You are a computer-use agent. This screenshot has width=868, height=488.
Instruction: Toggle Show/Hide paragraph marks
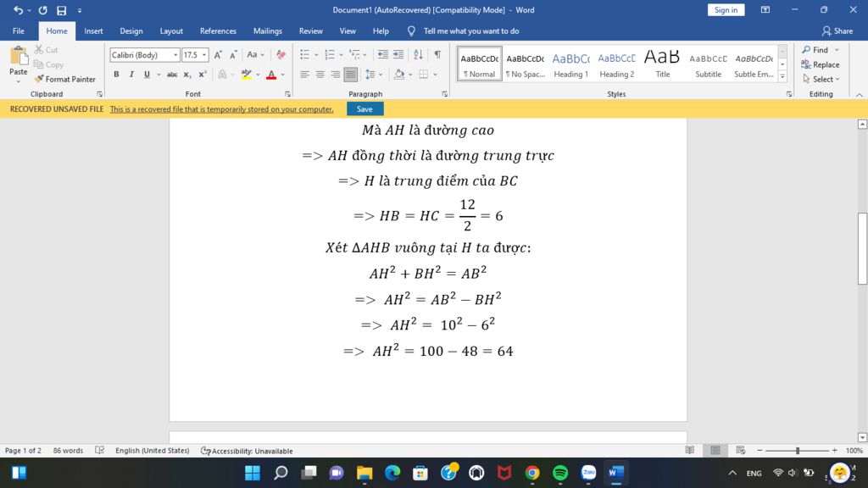point(438,54)
